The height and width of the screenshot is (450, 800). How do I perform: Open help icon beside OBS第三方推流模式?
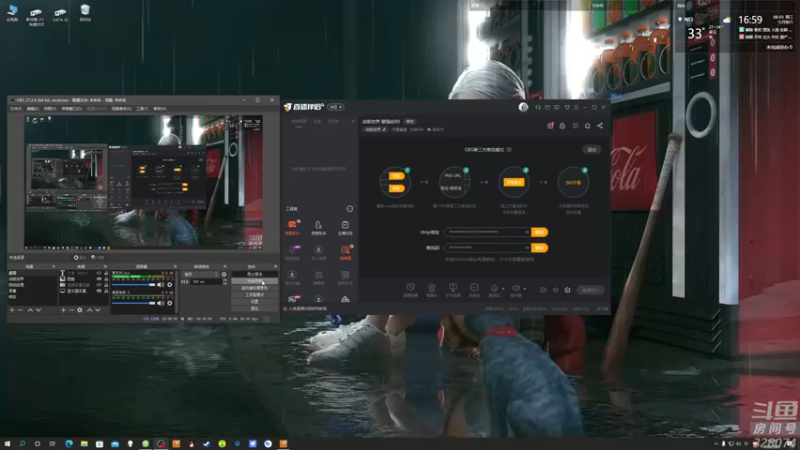(x=509, y=149)
